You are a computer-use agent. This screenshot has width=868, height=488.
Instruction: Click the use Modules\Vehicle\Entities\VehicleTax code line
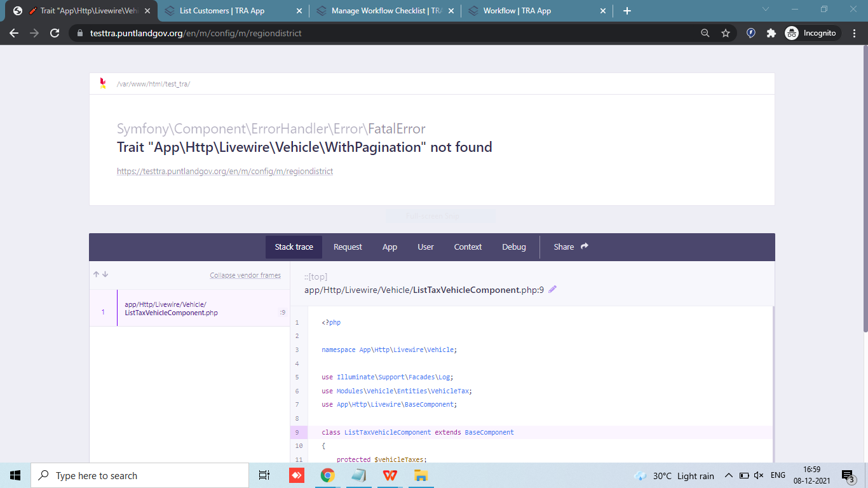(x=397, y=391)
